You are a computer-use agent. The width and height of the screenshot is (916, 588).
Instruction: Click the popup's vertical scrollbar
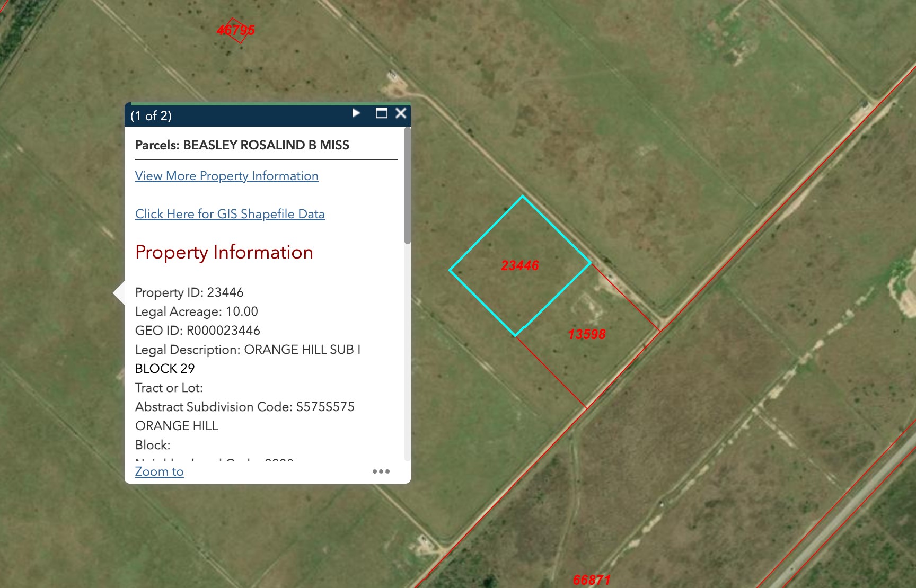tap(407, 185)
